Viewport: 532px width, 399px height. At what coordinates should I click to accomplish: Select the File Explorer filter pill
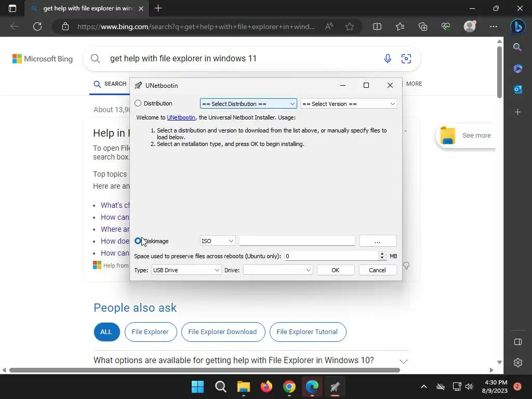pyautogui.click(x=150, y=332)
